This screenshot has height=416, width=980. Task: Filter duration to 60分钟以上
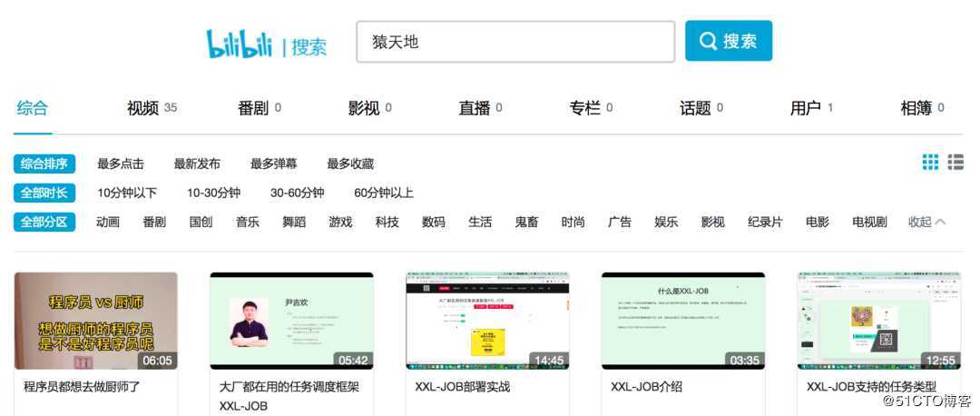tap(384, 193)
